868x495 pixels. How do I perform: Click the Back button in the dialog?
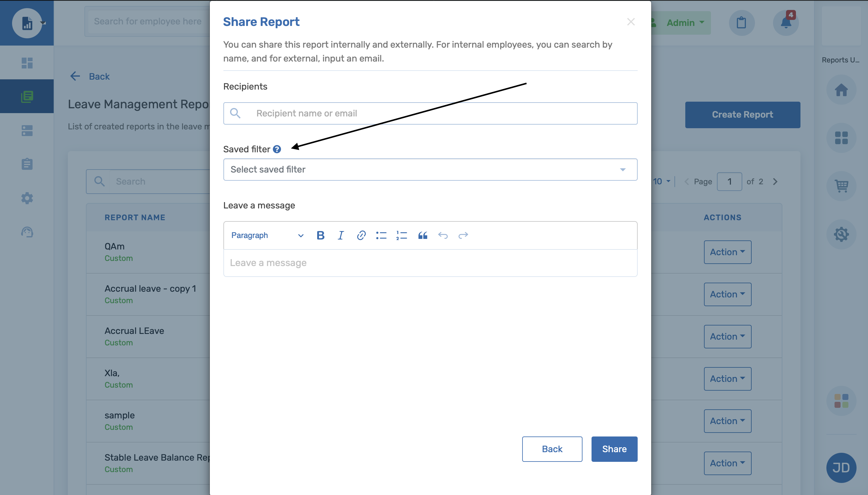pos(552,449)
